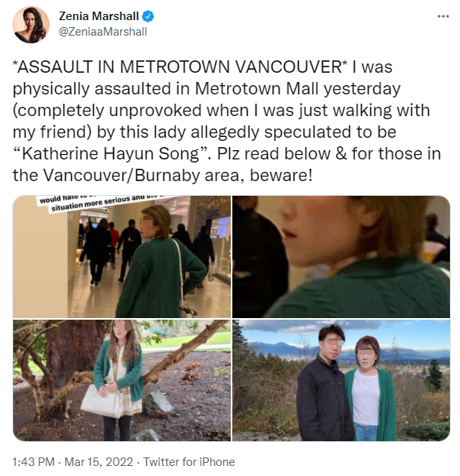The image size is (460, 476).
Task: Open the mountain-view photo of two people
Action: 341,380
